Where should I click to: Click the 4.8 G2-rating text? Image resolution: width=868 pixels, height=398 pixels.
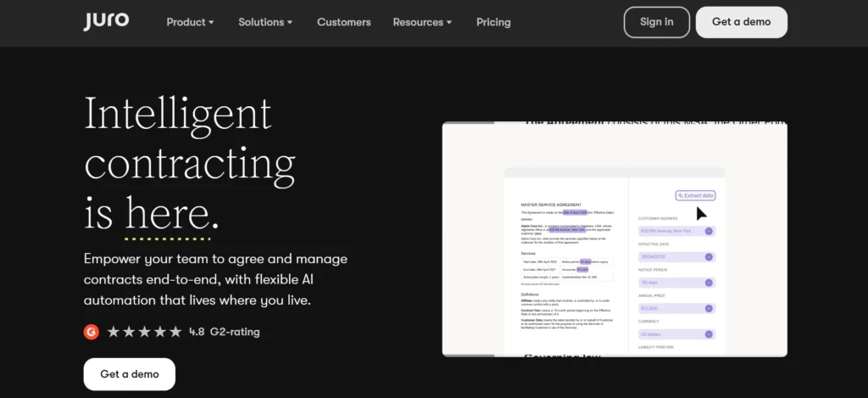tap(224, 332)
